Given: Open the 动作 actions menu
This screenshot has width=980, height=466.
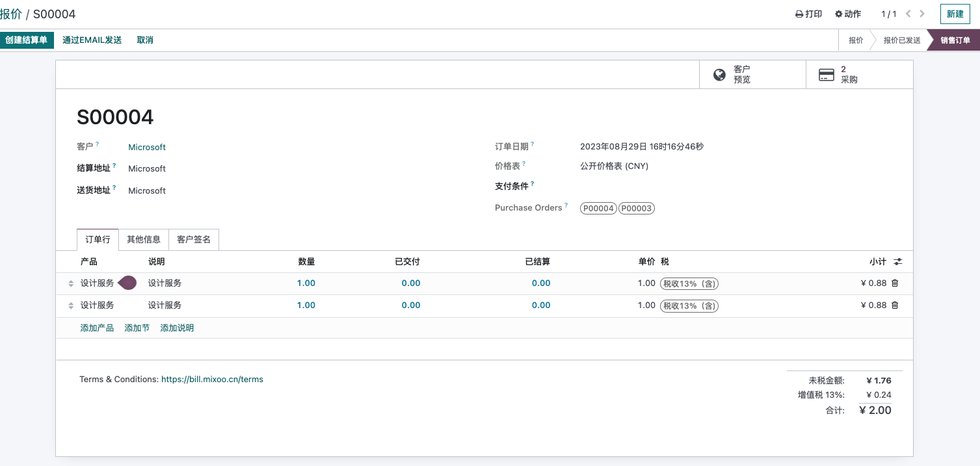Looking at the screenshot, I should point(848,14).
